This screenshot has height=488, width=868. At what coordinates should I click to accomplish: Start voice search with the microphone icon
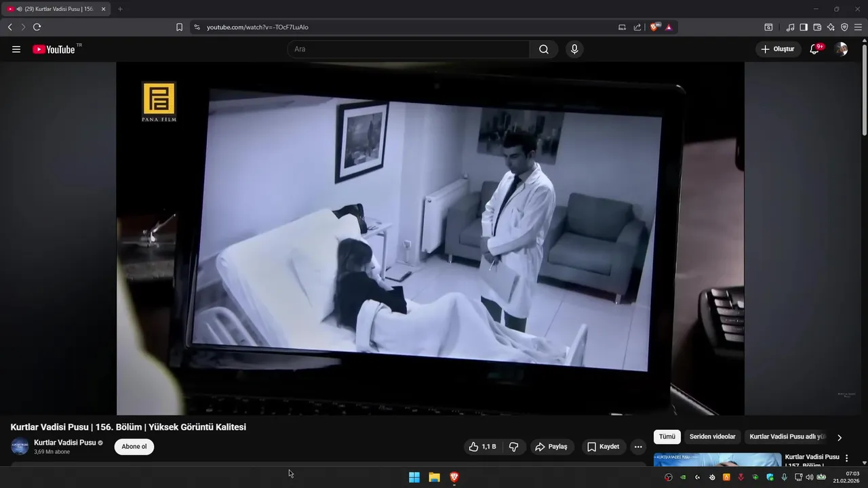click(x=574, y=49)
